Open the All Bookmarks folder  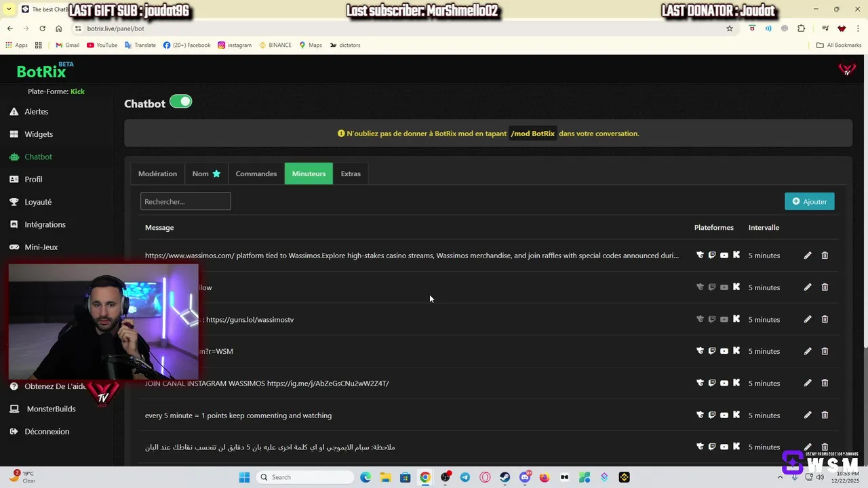[x=839, y=45]
